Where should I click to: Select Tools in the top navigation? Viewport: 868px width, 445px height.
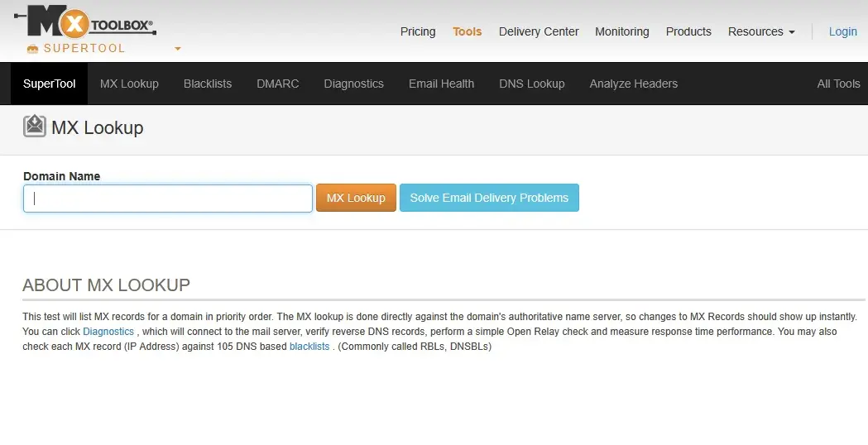(468, 31)
